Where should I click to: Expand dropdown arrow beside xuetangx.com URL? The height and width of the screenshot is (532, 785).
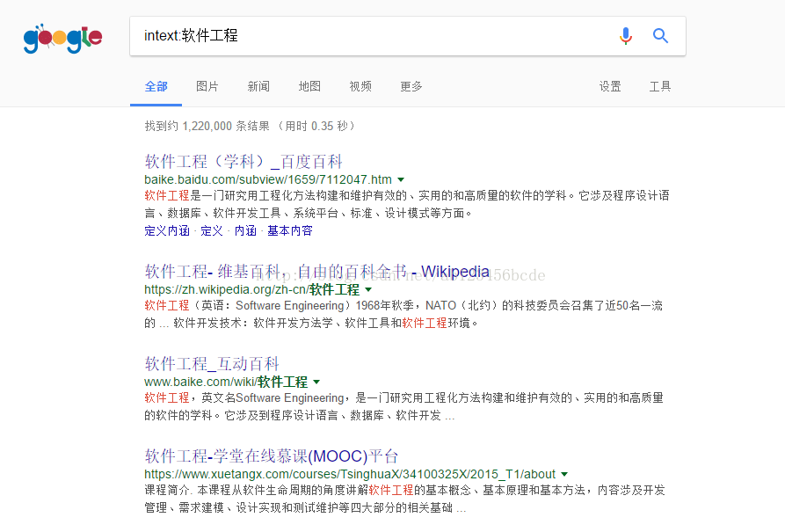coord(564,474)
